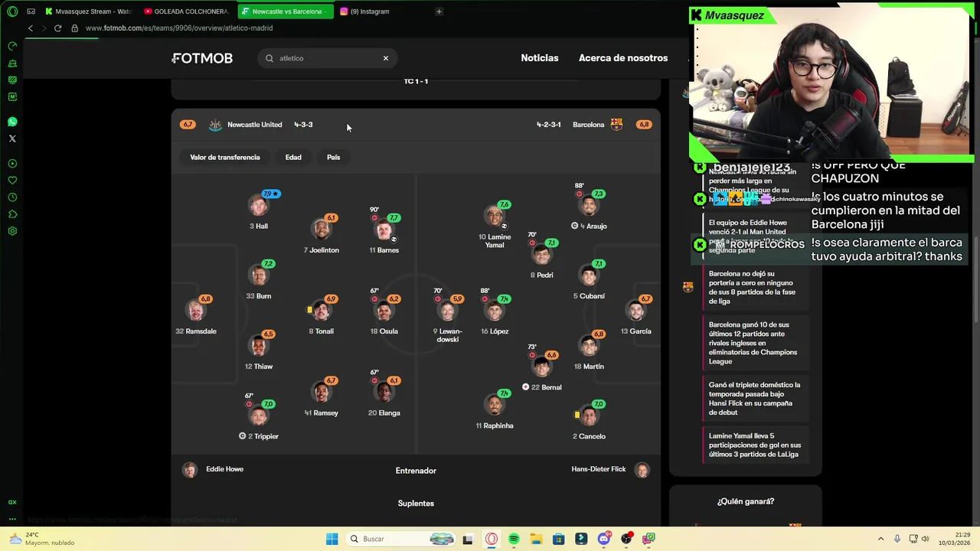Open player 8 Tonali photo
This screenshot has height=551, width=980.
click(322, 311)
